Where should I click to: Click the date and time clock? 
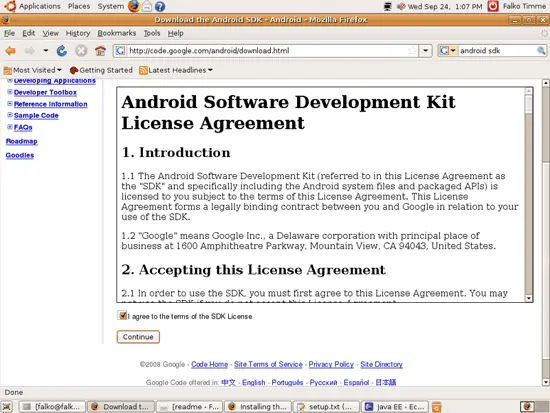(x=445, y=6)
